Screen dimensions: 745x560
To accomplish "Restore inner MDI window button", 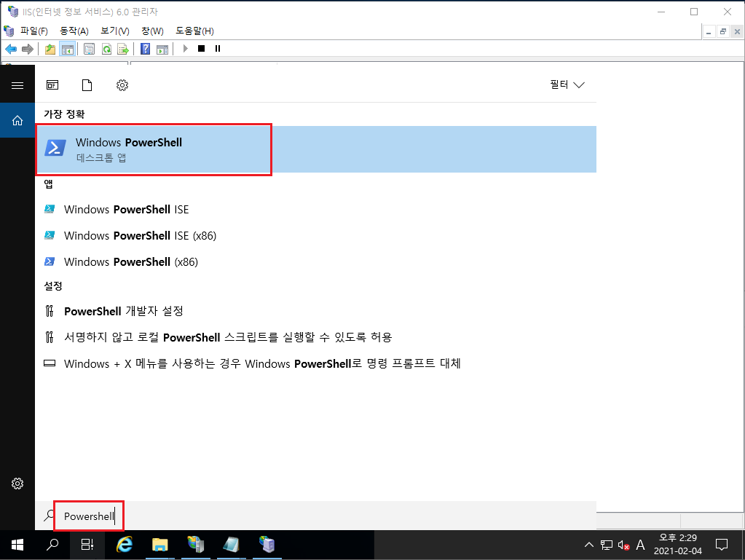I will tap(722, 32).
